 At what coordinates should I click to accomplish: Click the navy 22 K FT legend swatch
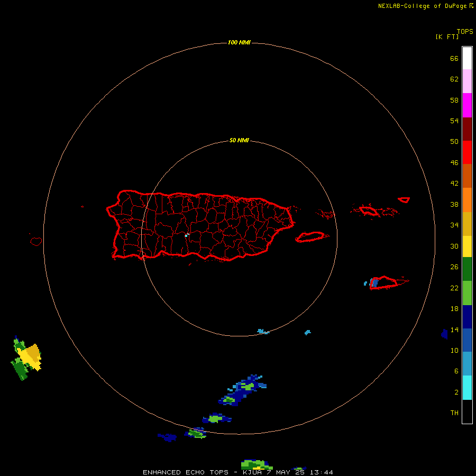(467, 317)
